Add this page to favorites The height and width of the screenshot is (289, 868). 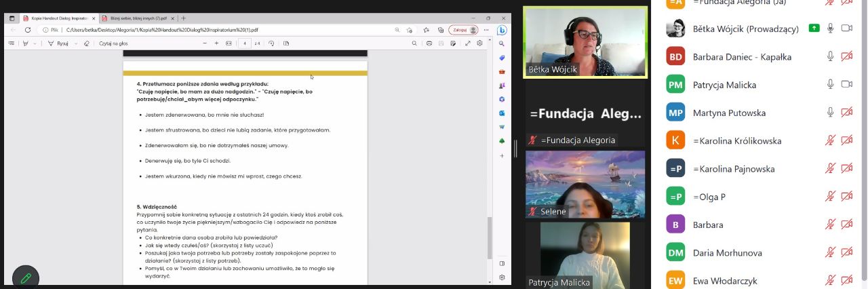click(x=410, y=30)
